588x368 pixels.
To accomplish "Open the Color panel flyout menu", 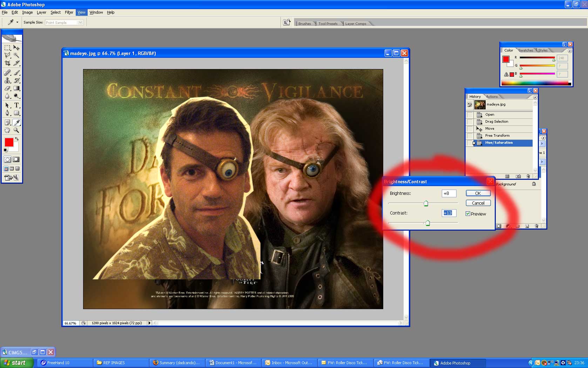I will click(570, 51).
